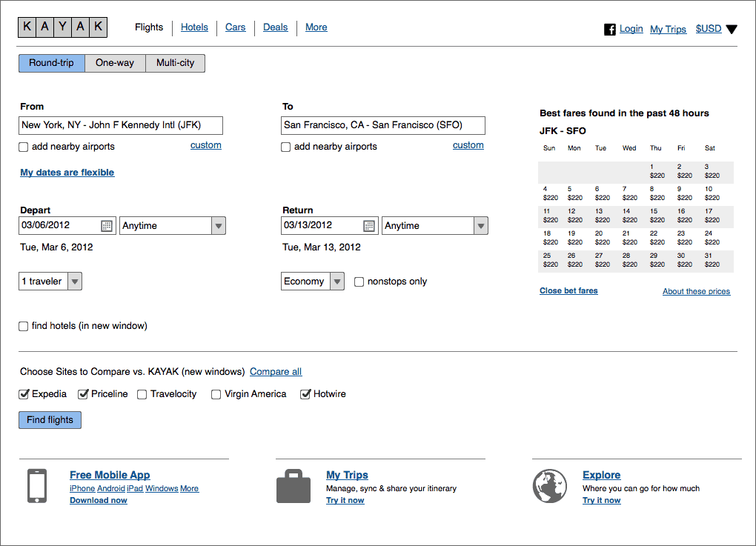Screen dimensions: 756x546
Task: Open the return time Anytime dropdown
Action: pos(435,225)
